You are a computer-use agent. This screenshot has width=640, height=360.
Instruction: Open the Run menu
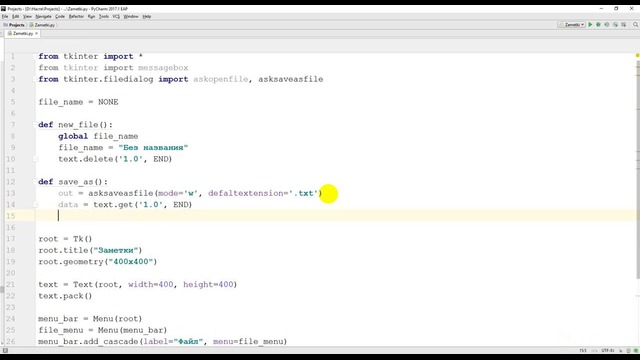point(91,16)
